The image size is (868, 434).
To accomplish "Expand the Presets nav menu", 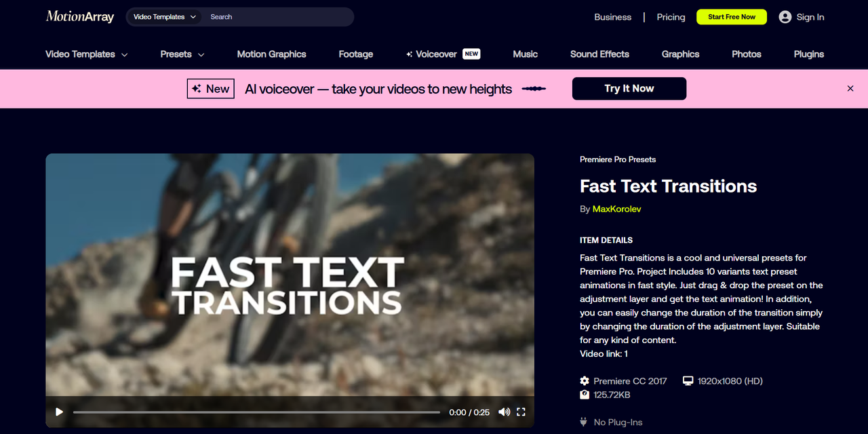I will click(x=182, y=54).
